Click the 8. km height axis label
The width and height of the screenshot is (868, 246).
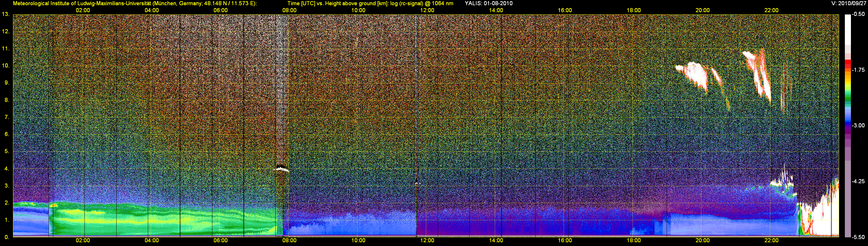[x=7, y=100]
